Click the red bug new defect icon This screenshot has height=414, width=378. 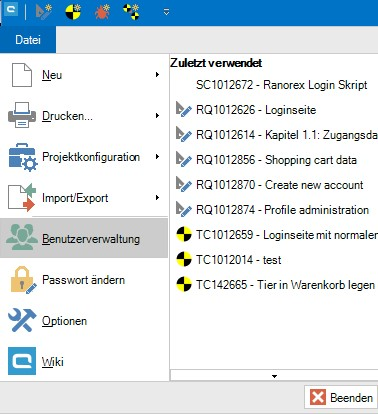(102, 12)
